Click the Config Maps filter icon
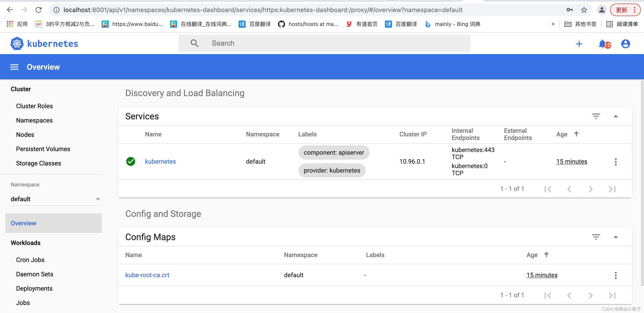644x313 pixels. click(x=596, y=237)
